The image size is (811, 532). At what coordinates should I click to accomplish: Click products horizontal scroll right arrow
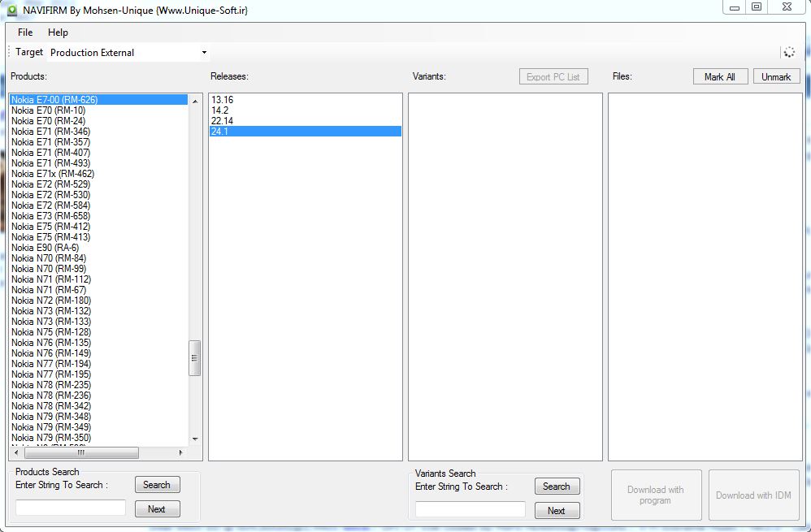pyautogui.click(x=180, y=452)
